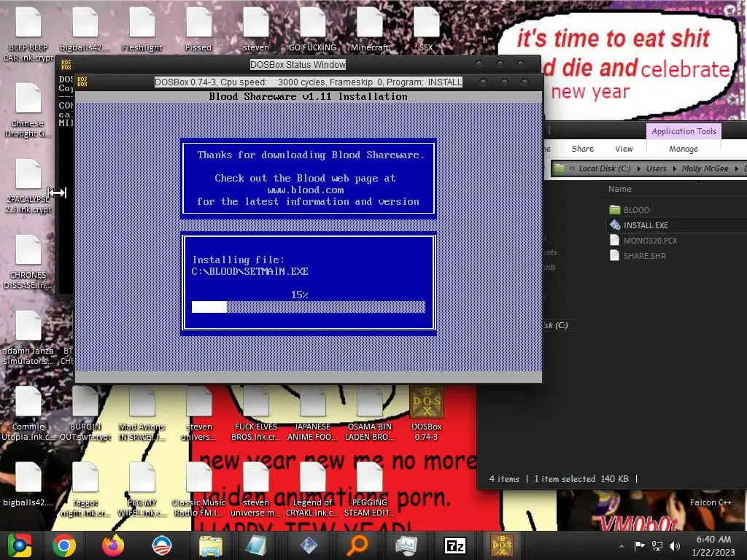
Task: Select CHRONES DISEASE desktop file
Action: [x=28, y=262]
